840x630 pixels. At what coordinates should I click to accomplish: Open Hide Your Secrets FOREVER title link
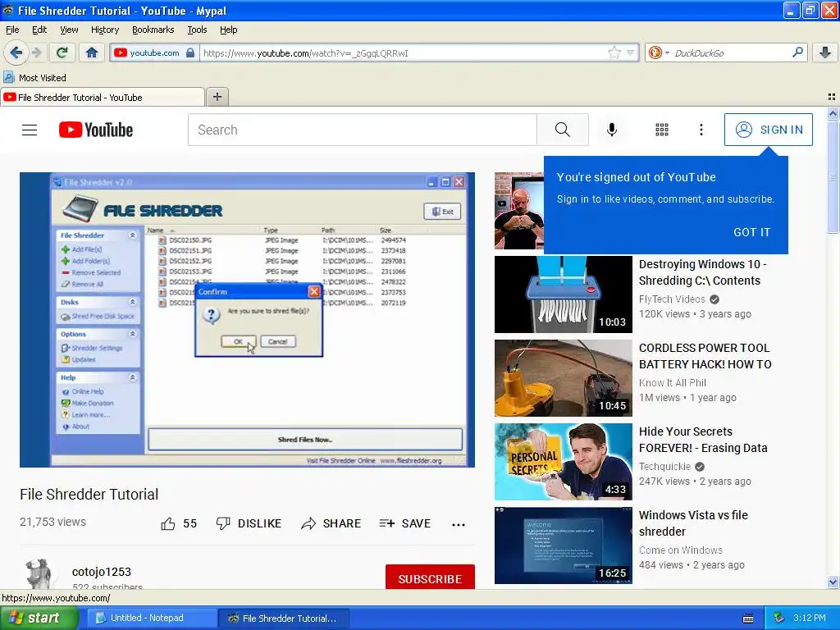tap(703, 440)
